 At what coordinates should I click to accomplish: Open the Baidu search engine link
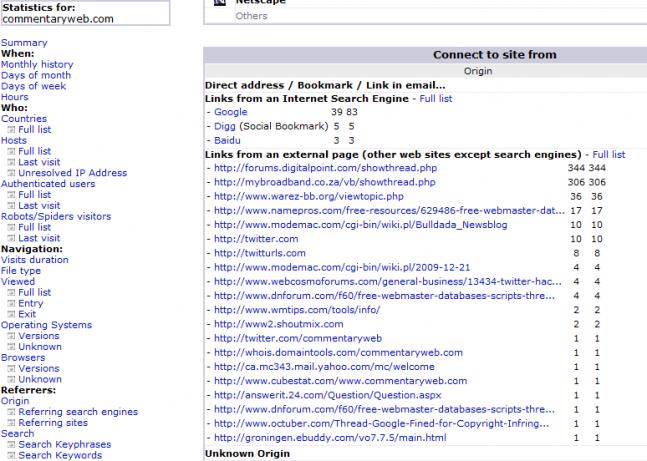(x=227, y=140)
